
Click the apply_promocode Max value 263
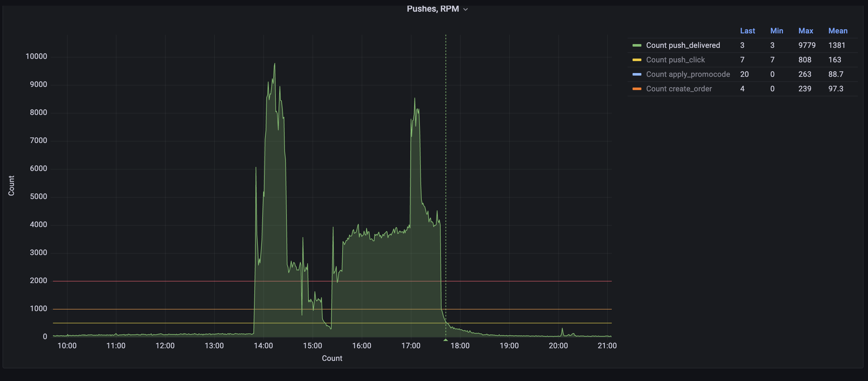click(x=805, y=74)
